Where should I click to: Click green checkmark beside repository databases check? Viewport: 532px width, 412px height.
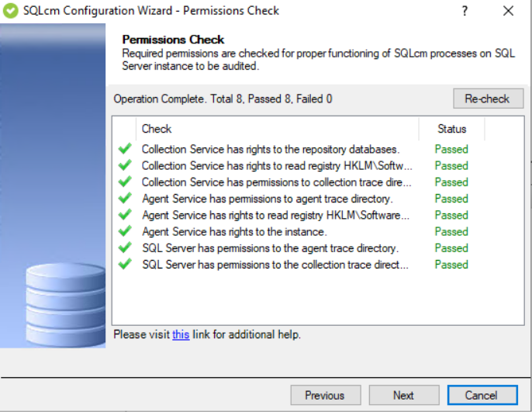tap(124, 149)
